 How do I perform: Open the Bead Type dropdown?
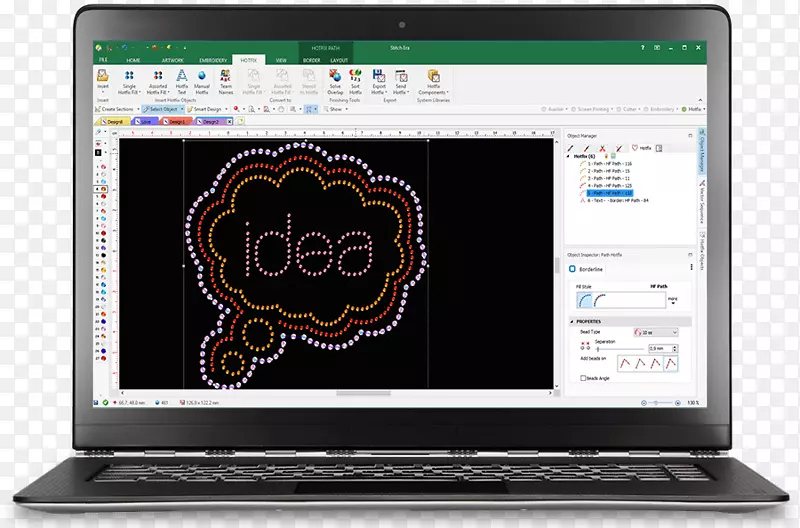pos(656,332)
